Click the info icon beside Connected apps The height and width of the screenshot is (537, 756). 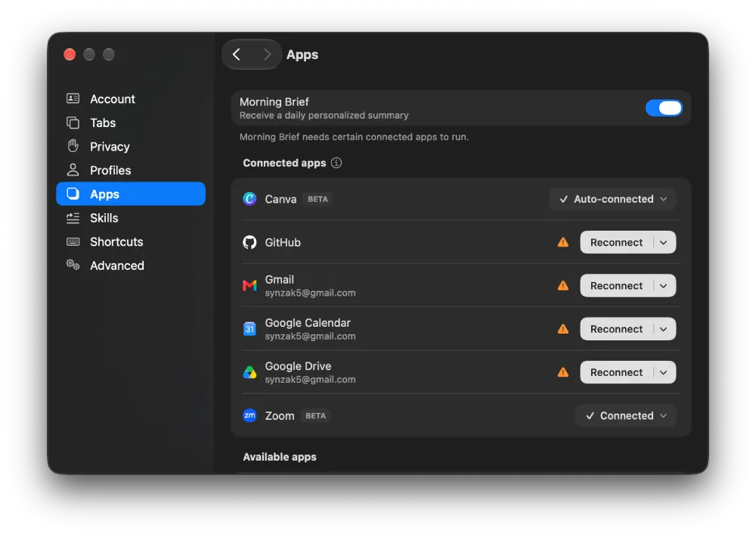click(x=336, y=163)
